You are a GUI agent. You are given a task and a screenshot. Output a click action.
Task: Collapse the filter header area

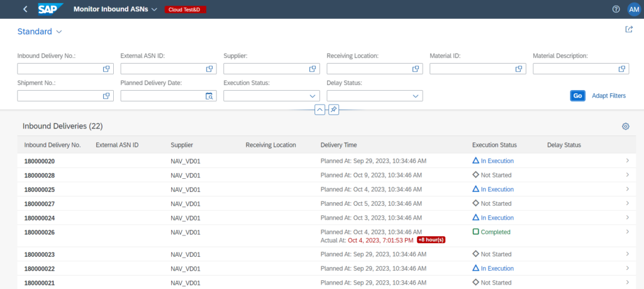319,110
